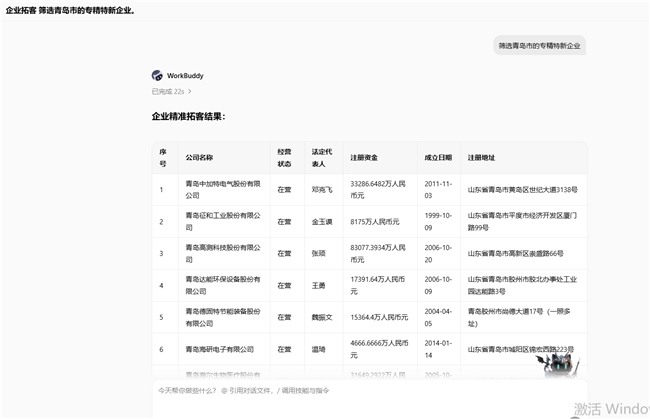This screenshot has width=650, height=419.
Task: Select company 青岛海研电子有限公司
Action: click(220, 349)
